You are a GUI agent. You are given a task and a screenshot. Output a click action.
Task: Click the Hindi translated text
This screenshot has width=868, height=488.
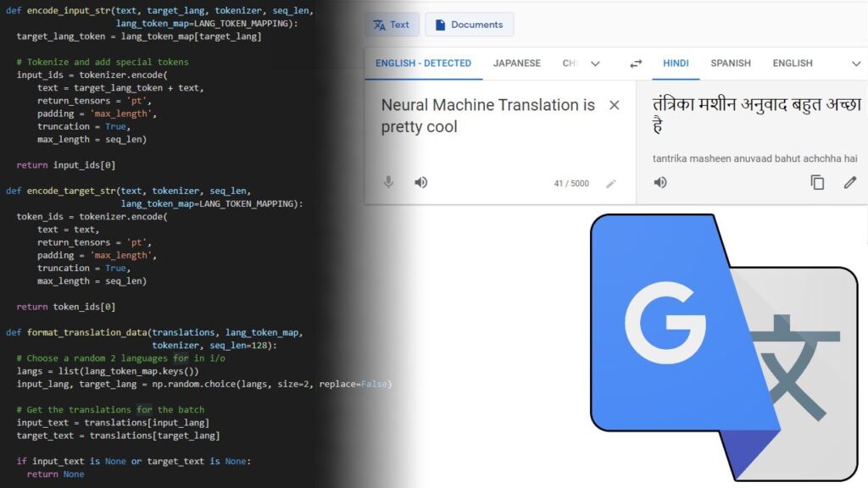tap(757, 115)
